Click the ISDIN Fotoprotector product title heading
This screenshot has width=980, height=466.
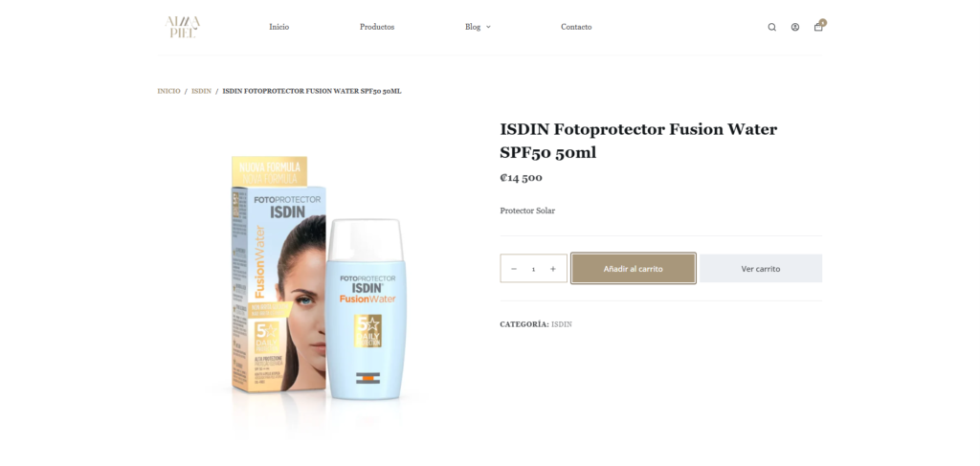pos(638,142)
